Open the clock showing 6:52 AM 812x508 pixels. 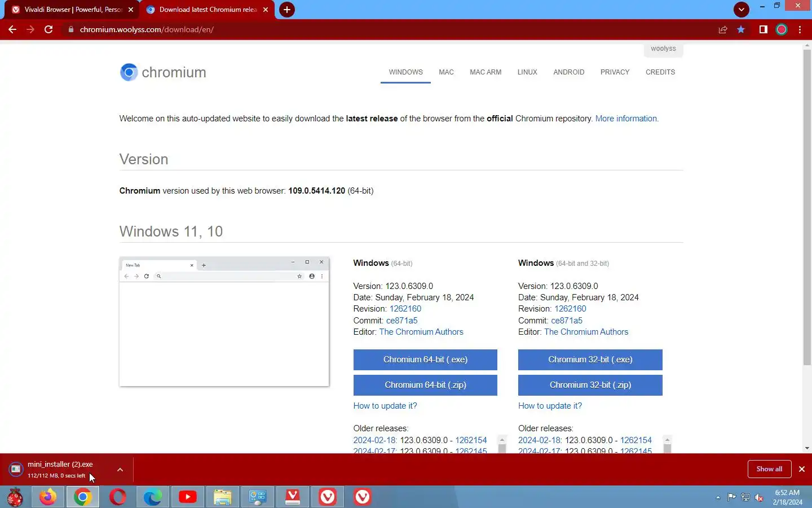pyautogui.click(x=787, y=497)
